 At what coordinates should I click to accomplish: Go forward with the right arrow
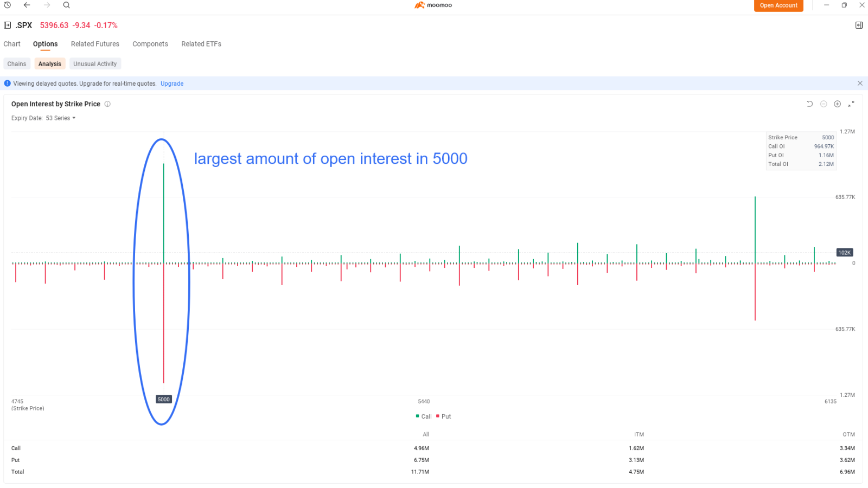(47, 5)
